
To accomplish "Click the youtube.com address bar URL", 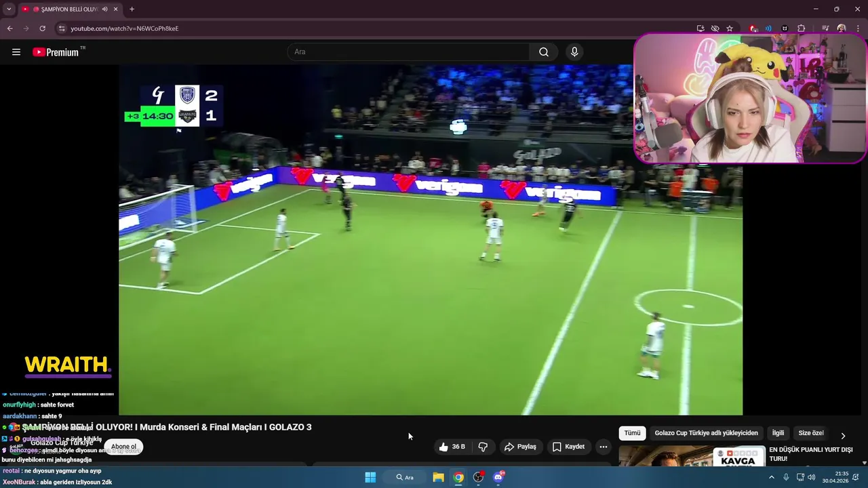I will coord(125,28).
